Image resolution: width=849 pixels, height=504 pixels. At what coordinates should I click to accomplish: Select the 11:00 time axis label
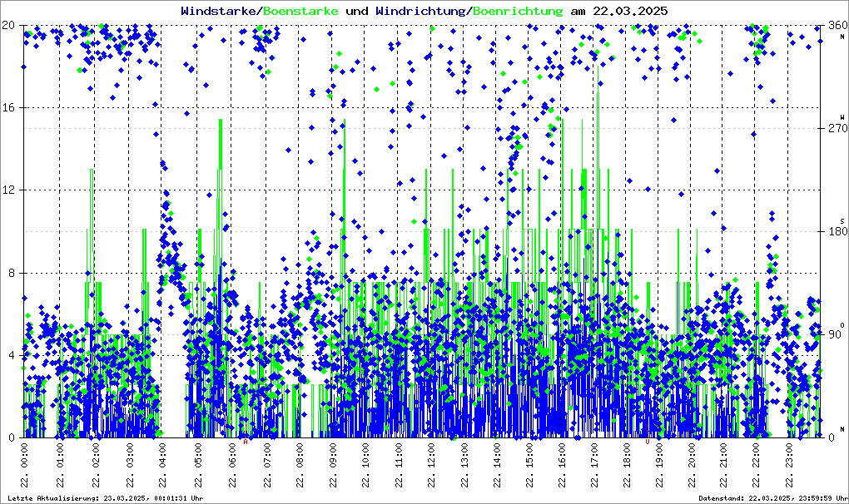(x=399, y=465)
